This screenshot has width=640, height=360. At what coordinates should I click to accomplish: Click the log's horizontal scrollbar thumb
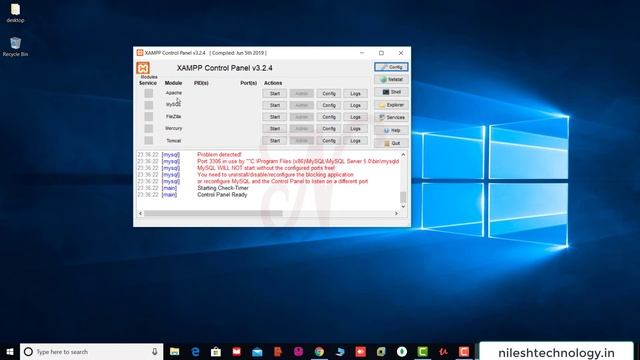coord(213,213)
